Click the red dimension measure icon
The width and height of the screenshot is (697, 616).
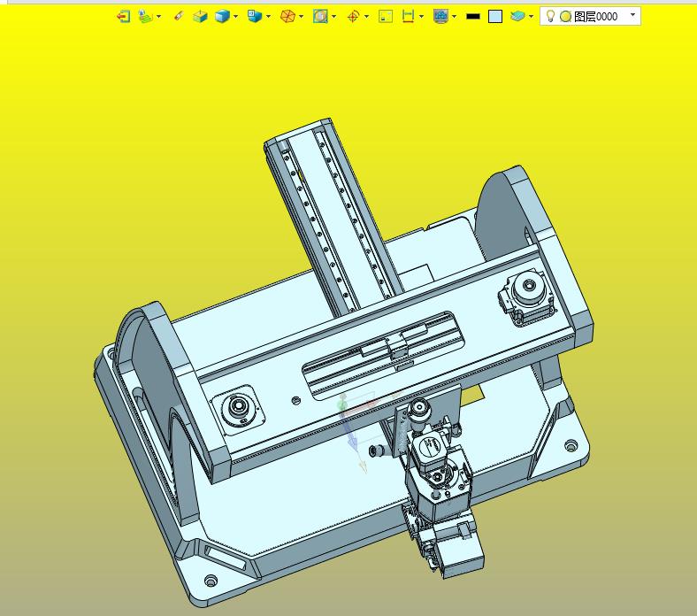(408, 17)
